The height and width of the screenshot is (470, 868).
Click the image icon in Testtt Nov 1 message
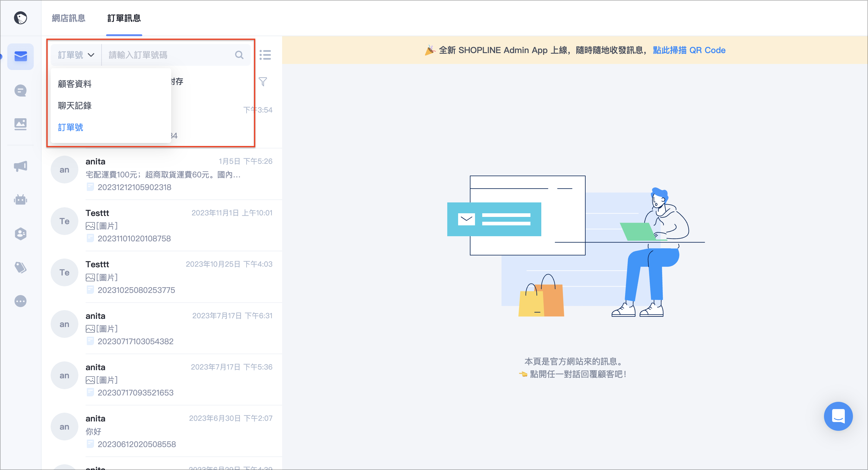[x=90, y=226]
